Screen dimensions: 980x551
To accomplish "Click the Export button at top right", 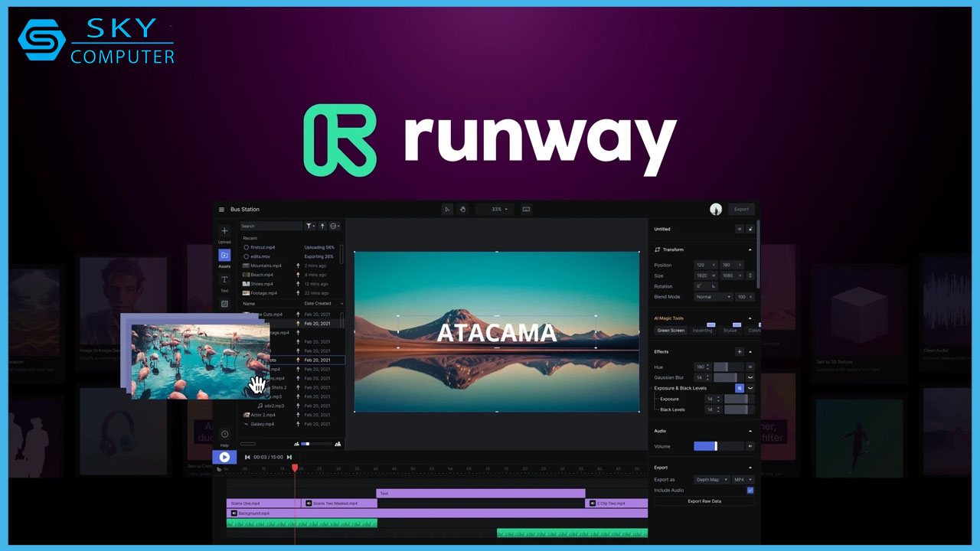I will (741, 209).
